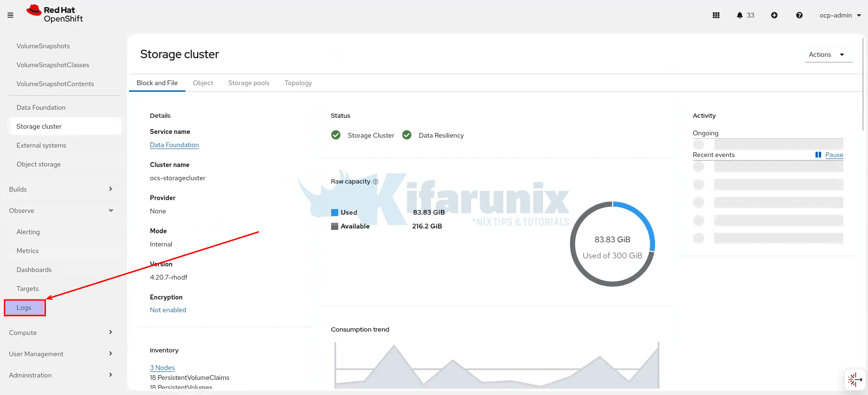Click the pause icon beside Recent events

(x=818, y=155)
